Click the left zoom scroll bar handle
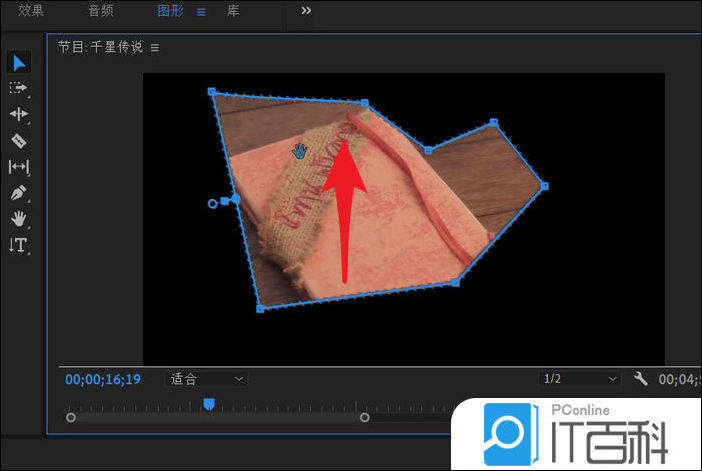Viewport: 702px width, 471px height. pos(71,418)
